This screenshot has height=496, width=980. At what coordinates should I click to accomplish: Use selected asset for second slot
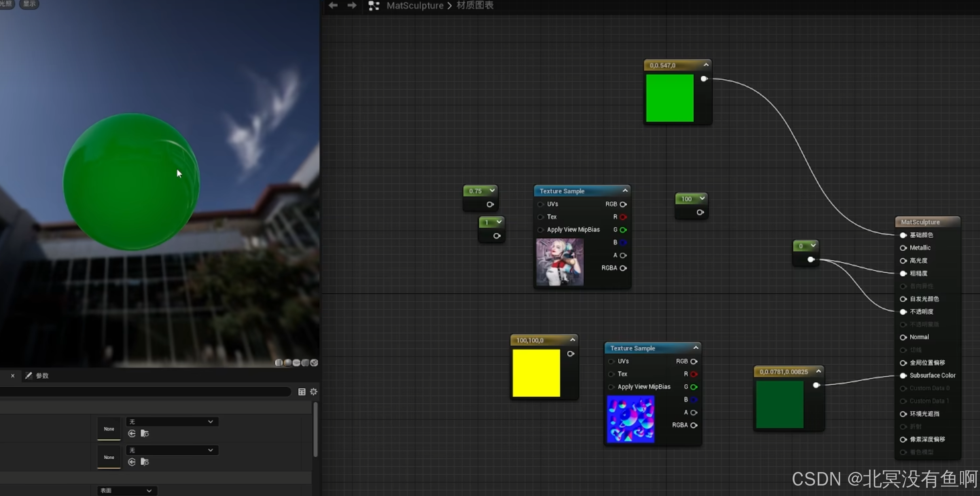click(132, 462)
